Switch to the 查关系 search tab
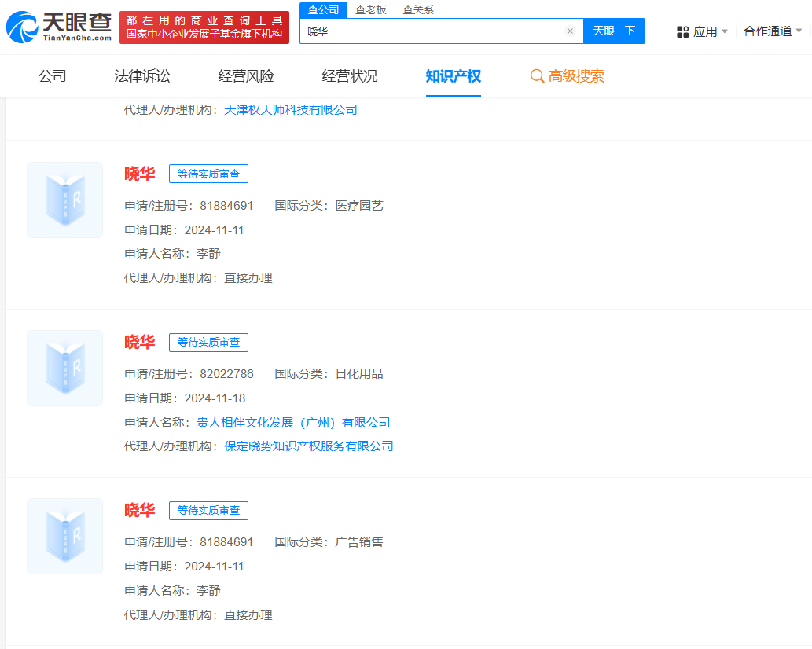This screenshot has height=649, width=812. coord(418,10)
